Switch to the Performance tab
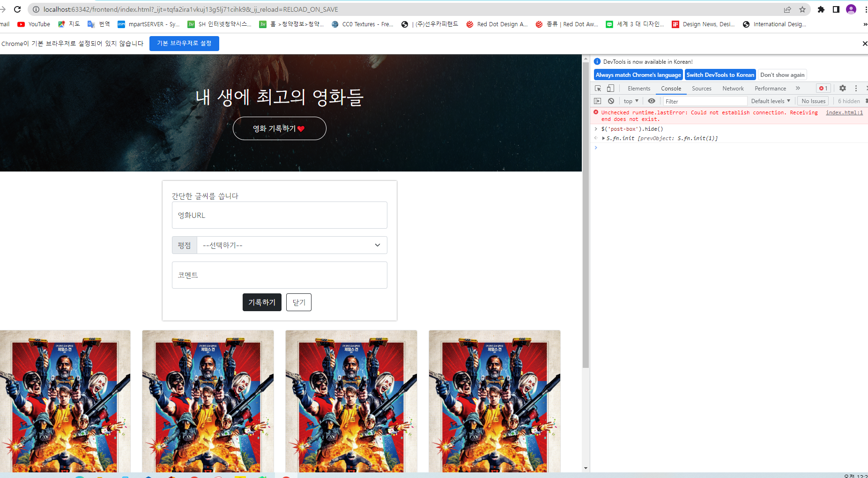The image size is (868, 478). pyautogui.click(x=770, y=88)
